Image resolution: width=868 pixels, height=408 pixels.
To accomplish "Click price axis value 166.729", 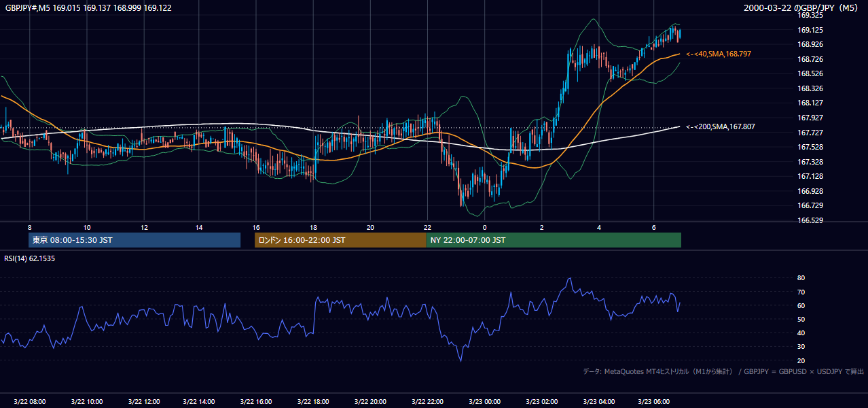I will pyautogui.click(x=810, y=205).
